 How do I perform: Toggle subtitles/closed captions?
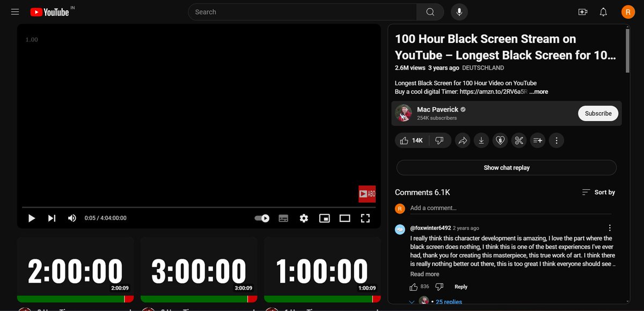283,218
